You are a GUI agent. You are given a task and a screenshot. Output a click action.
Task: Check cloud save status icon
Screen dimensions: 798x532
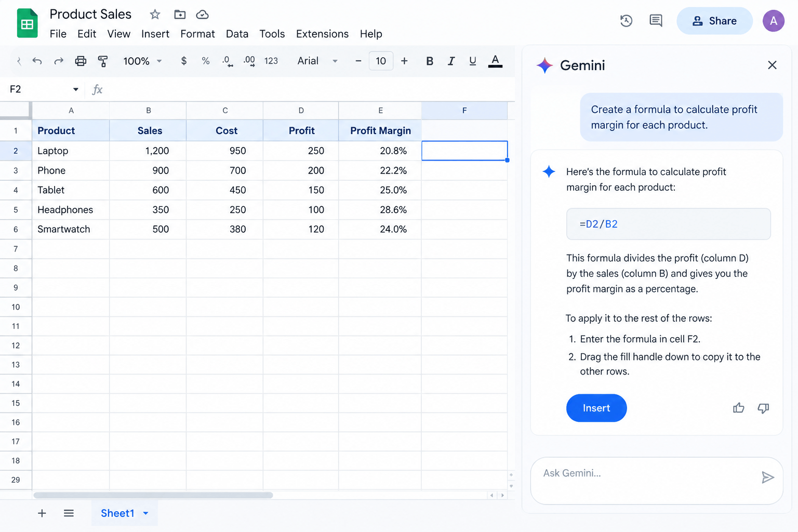click(202, 15)
